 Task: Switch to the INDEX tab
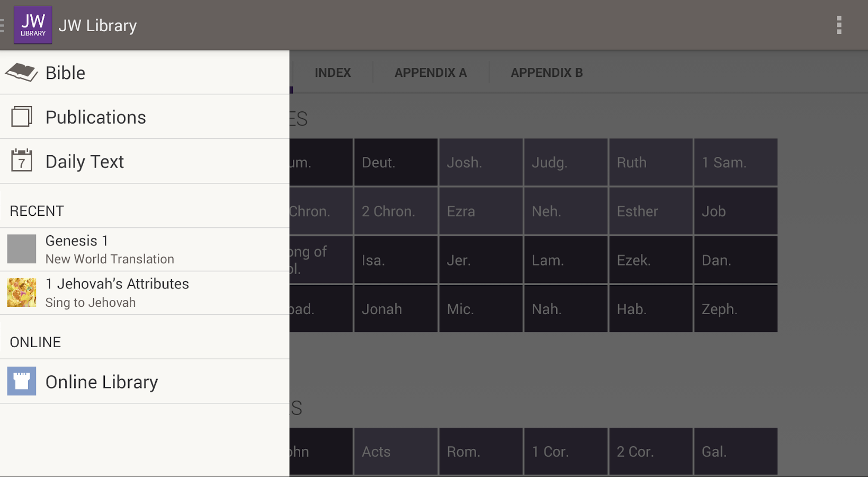pyautogui.click(x=333, y=73)
